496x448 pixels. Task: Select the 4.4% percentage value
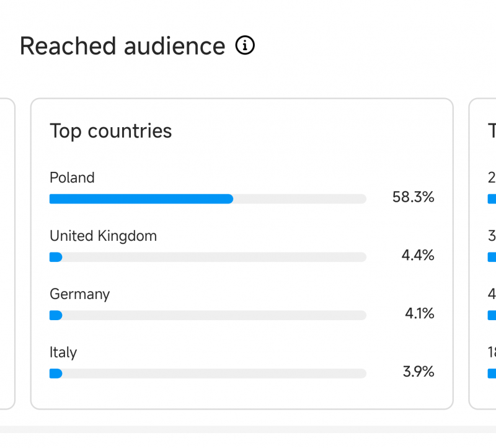coord(417,256)
